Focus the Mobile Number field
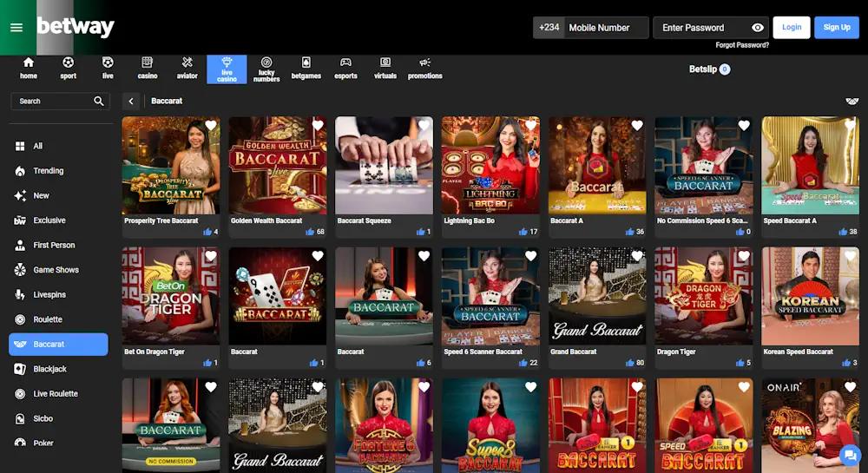This screenshot has width=868, height=473. point(606,28)
